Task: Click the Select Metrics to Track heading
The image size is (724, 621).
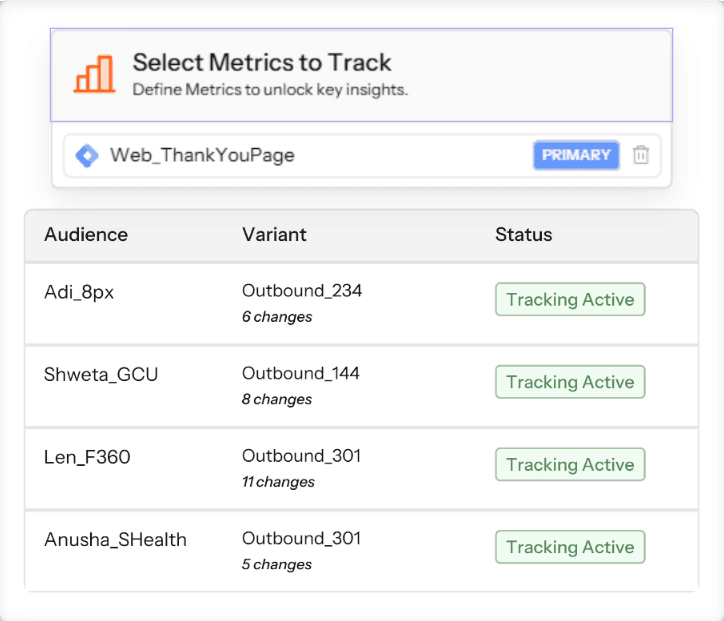Action: (x=262, y=62)
